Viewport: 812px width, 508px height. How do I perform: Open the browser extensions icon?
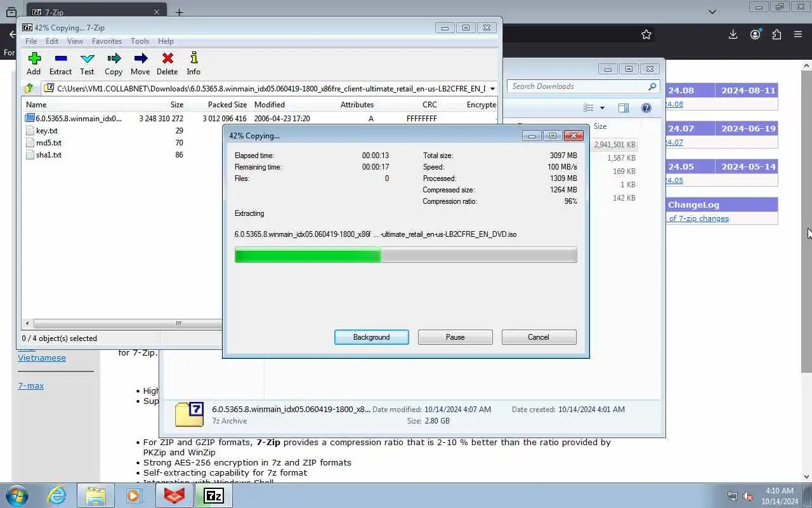776,35
